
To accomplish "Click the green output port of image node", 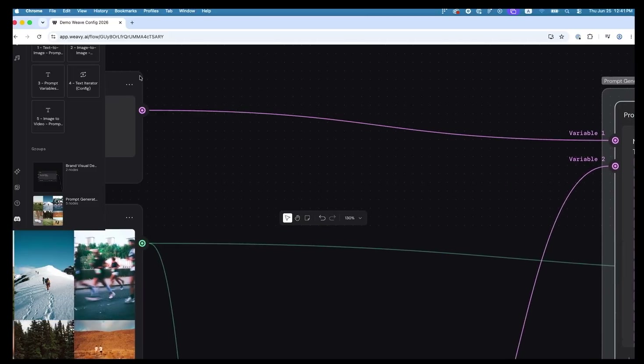I will pyautogui.click(x=142, y=243).
